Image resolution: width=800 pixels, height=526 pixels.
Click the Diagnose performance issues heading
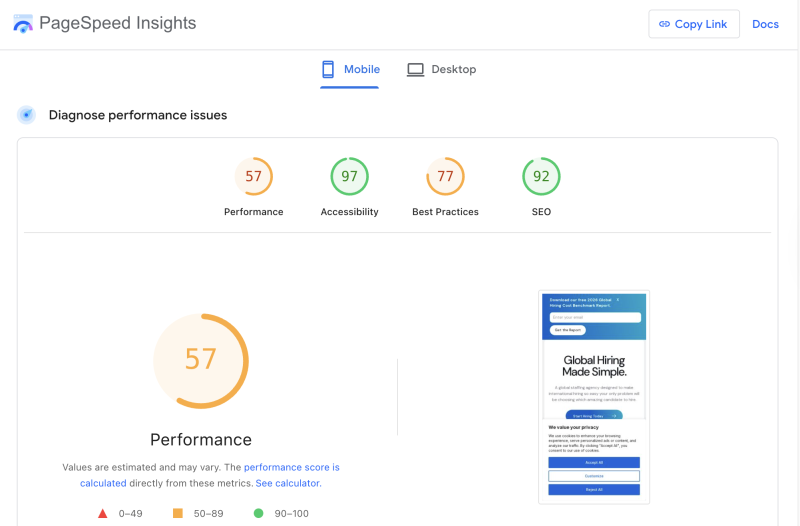click(138, 115)
